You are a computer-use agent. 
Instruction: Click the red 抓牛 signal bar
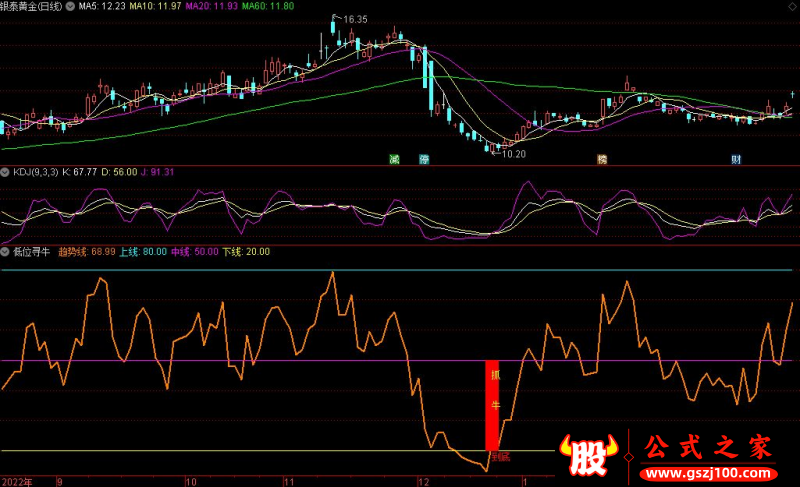coord(492,405)
